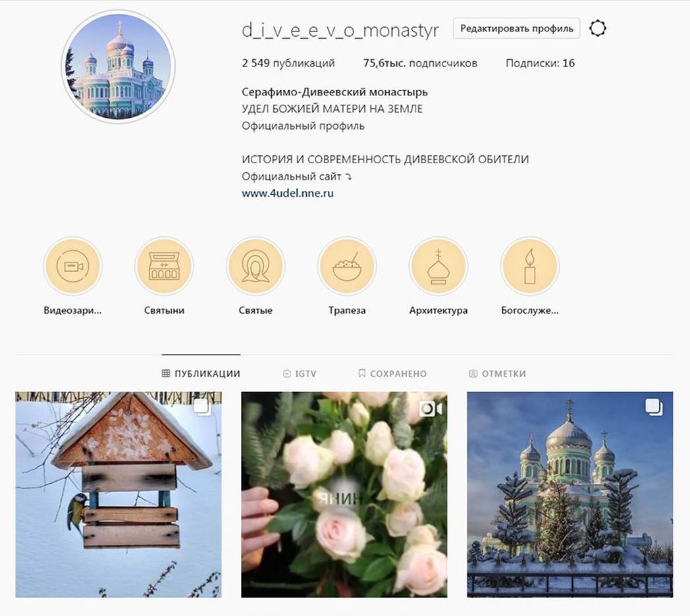Open the www.4udel.nne.ru link
This screenshot has width=690, height=616.
point(288,193)
